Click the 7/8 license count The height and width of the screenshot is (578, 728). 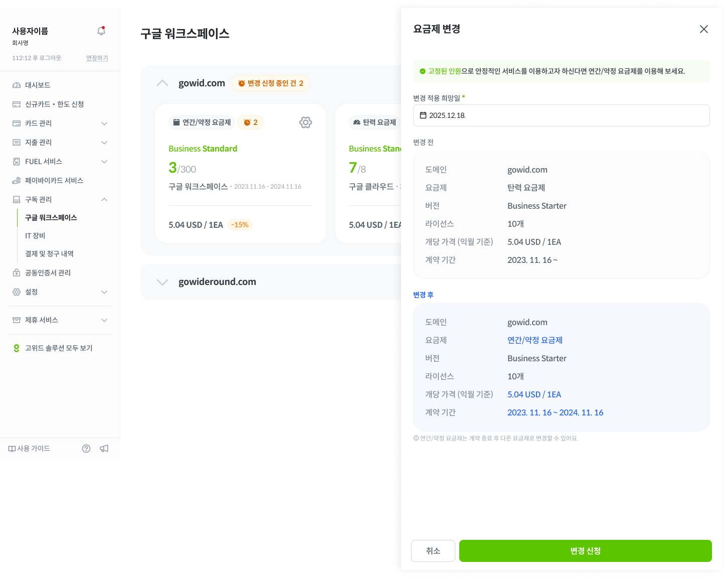pos(357,168)
